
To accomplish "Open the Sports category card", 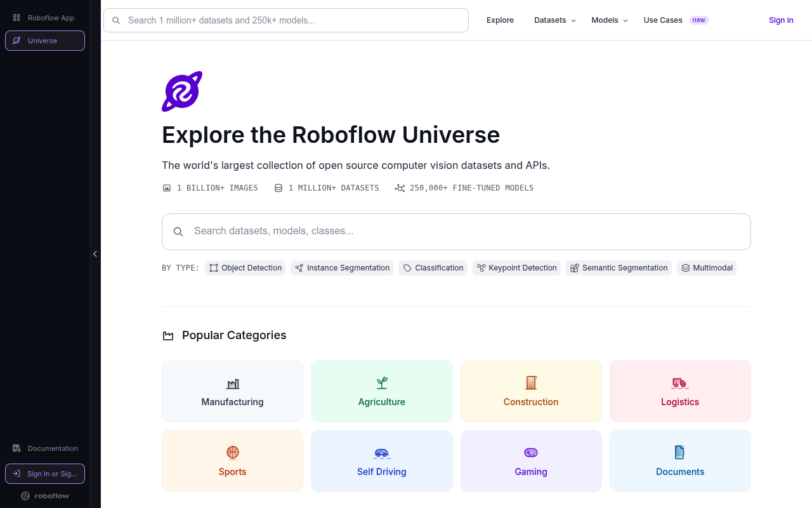I will click(x=232, y=461).
